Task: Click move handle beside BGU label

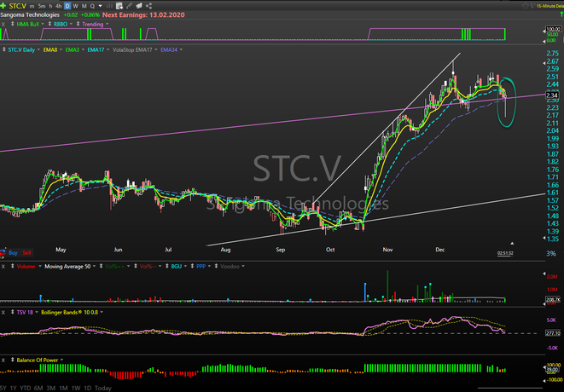Action: [167, 266]
